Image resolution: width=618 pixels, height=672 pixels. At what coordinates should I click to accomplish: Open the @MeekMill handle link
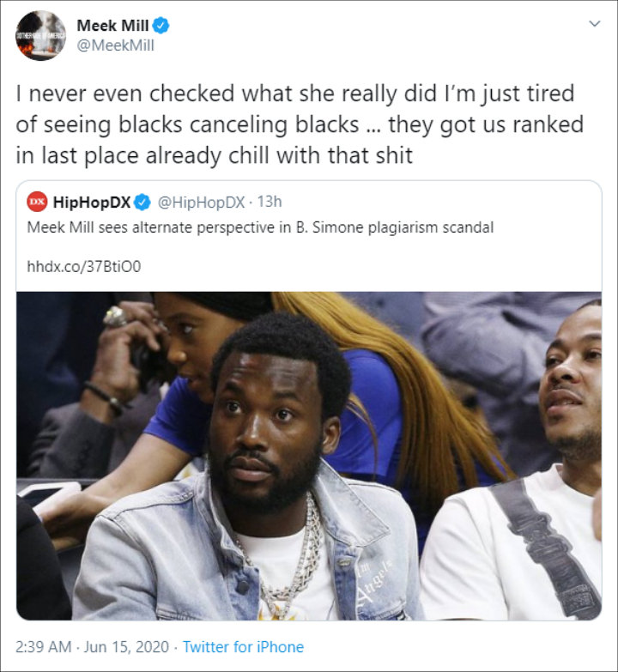[x=115, y=45]
